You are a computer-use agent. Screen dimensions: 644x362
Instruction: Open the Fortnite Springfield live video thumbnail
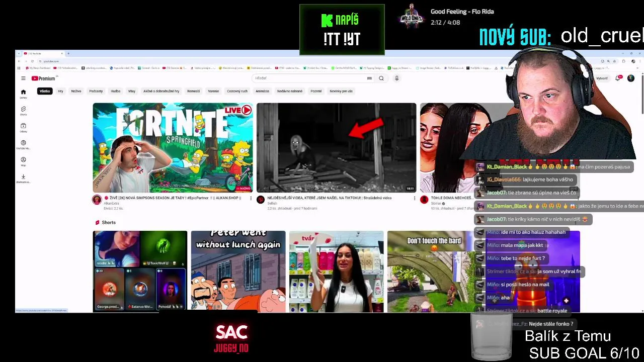(173, 148)
